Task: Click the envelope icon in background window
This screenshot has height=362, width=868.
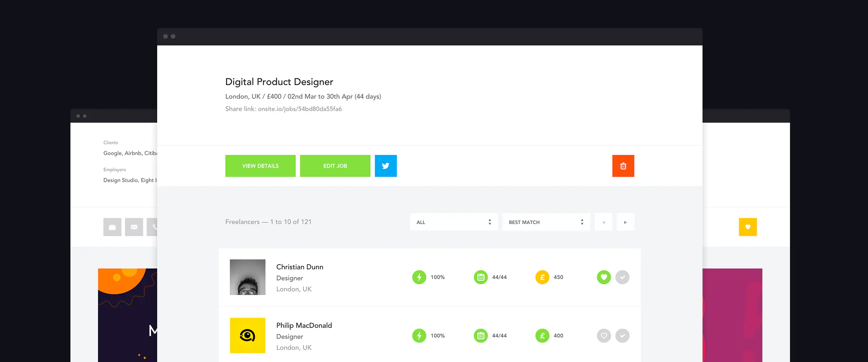Action: [x=134, y=227]
